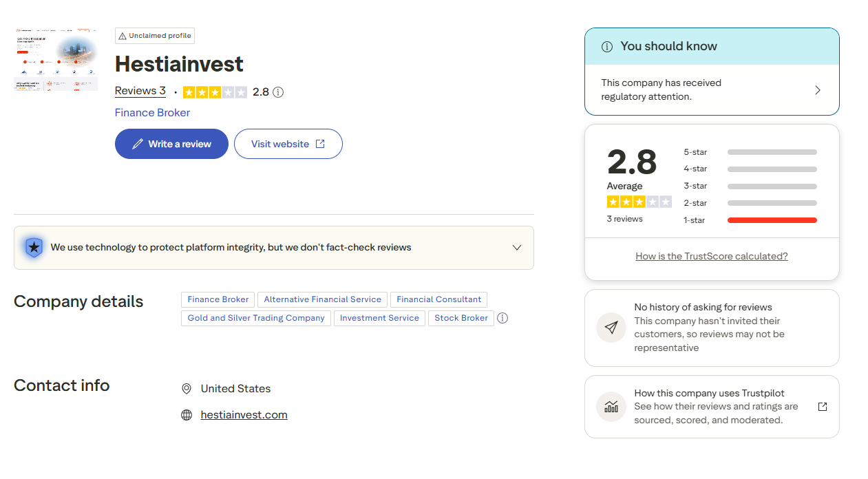Click the info icon beside Stock Broker tag

pos(502,318)
